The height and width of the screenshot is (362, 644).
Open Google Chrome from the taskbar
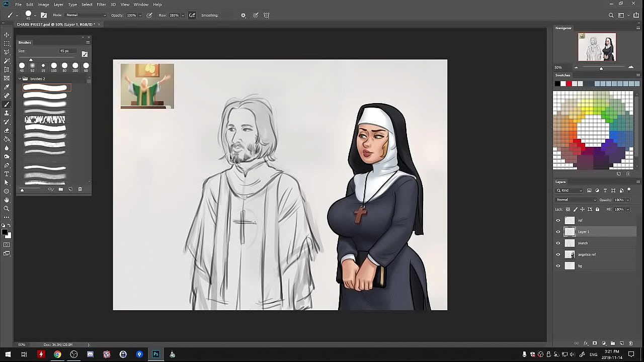[x=57, y=354]
